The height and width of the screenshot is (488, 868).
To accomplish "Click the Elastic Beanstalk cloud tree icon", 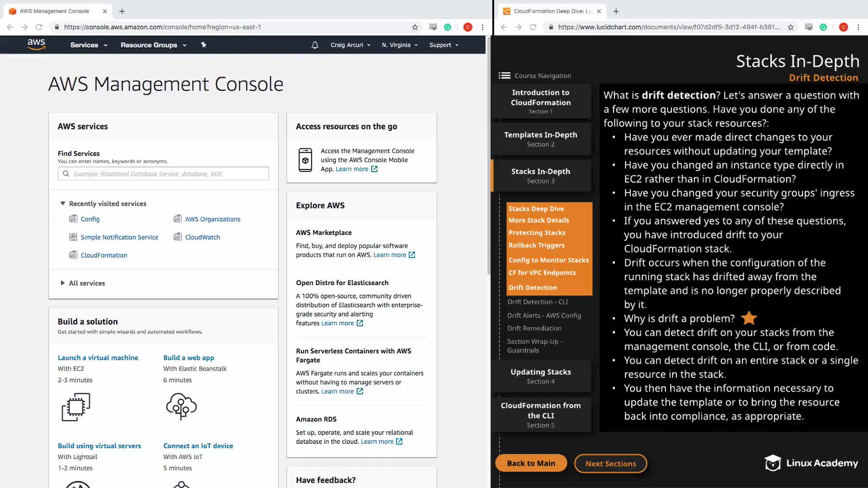I will (x=181, y=406).
